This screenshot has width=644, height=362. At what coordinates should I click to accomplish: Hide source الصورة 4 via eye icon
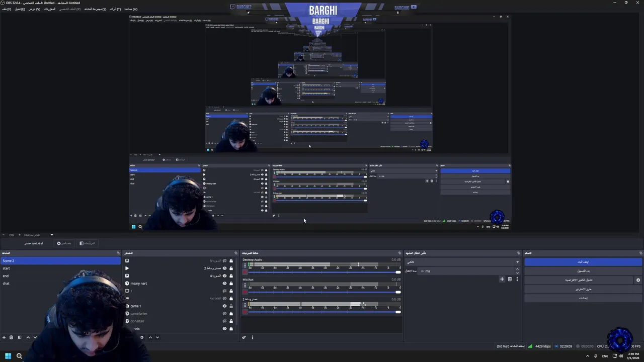224,276
